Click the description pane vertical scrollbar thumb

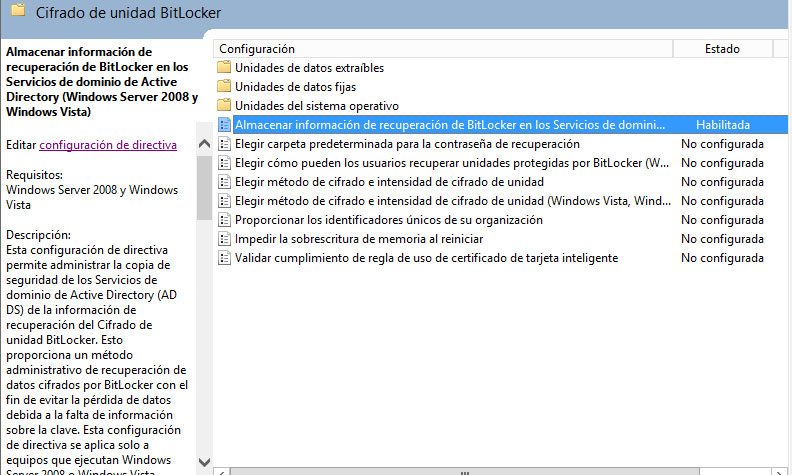pos(204,187)
